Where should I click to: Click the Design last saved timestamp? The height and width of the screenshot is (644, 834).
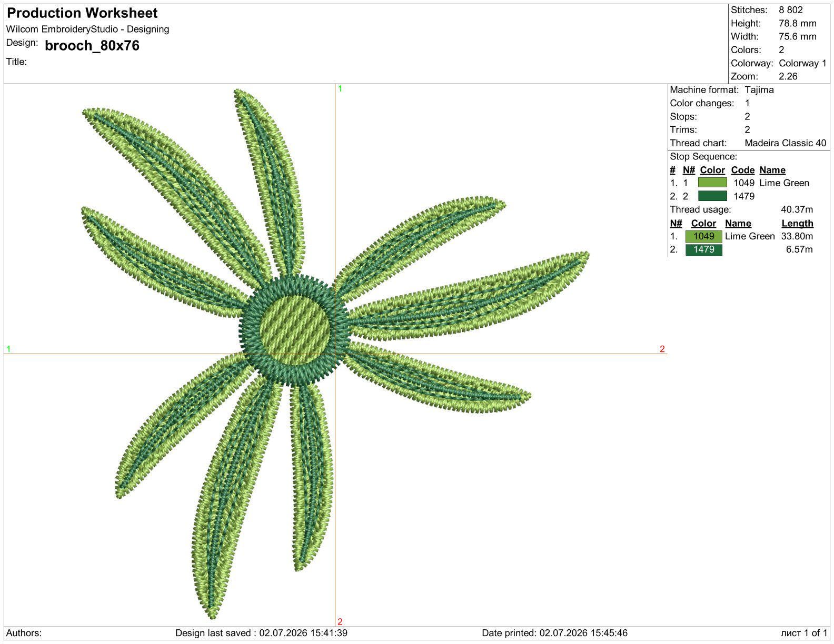tap(261, 633)
